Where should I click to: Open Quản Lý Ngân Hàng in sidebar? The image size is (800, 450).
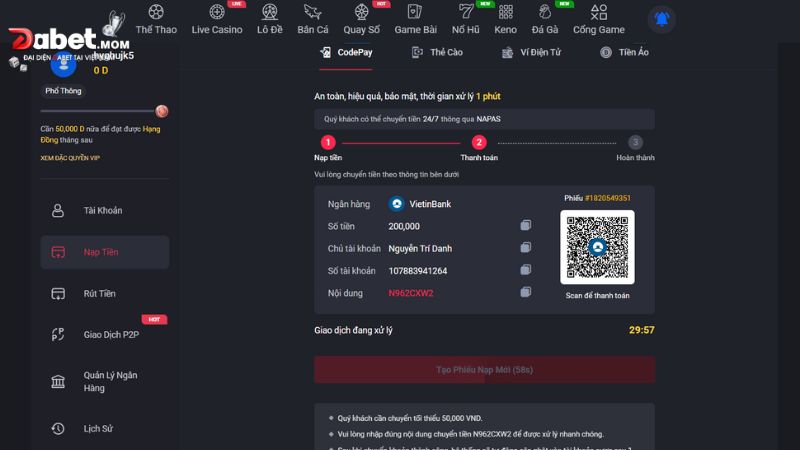coord(105,382)
